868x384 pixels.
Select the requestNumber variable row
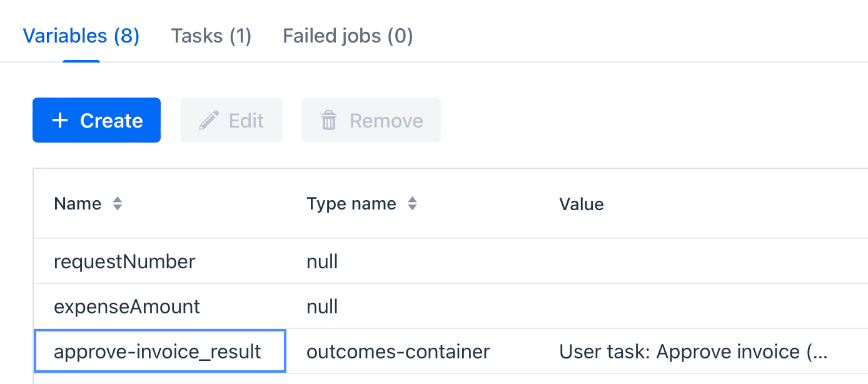pos(124,261)
